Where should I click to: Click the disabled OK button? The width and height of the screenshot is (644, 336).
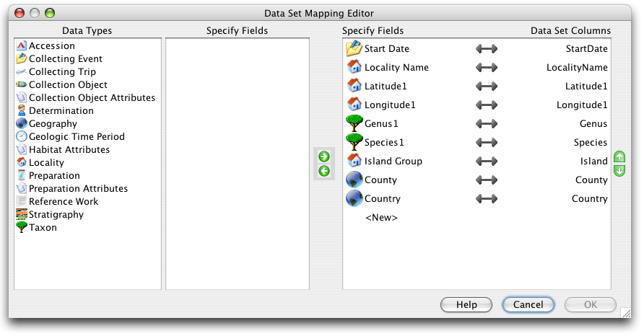click(x=591, y=305)
